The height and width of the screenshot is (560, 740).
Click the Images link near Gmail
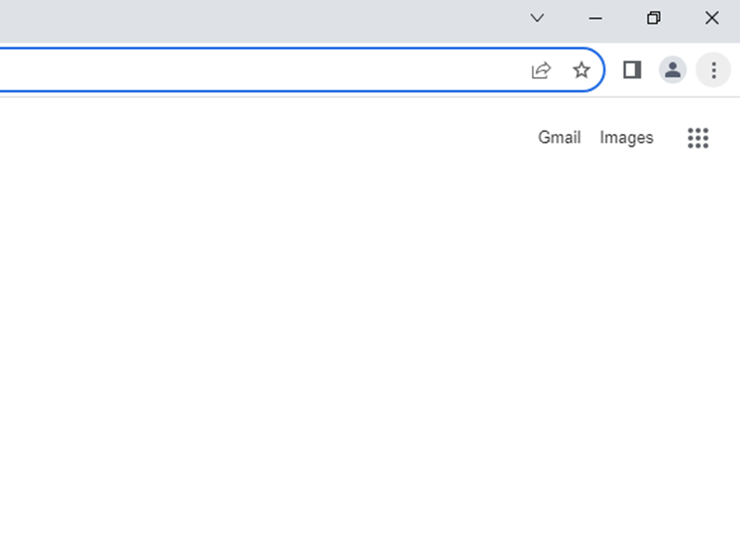[627, 138]
